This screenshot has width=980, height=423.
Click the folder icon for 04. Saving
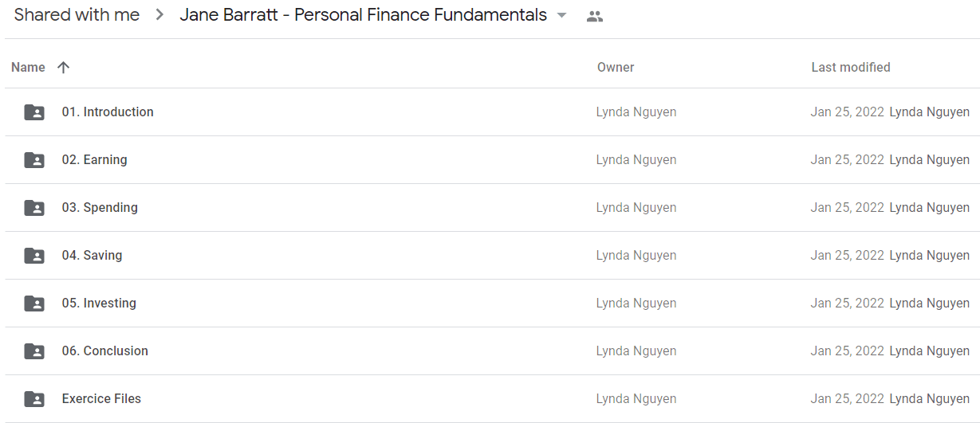point(34,256)
